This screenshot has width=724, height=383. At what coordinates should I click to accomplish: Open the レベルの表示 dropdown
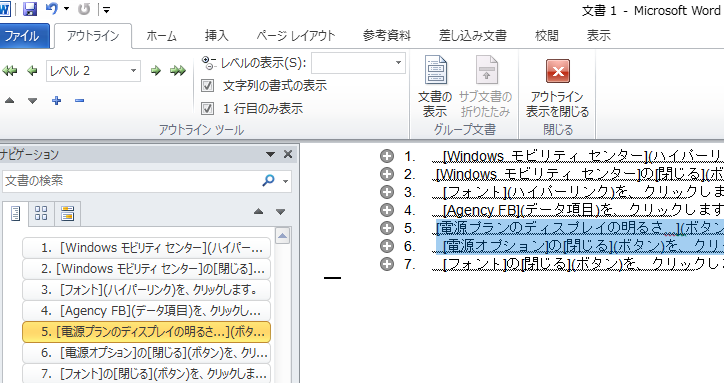pyautogui.click(x=398, y=63)
